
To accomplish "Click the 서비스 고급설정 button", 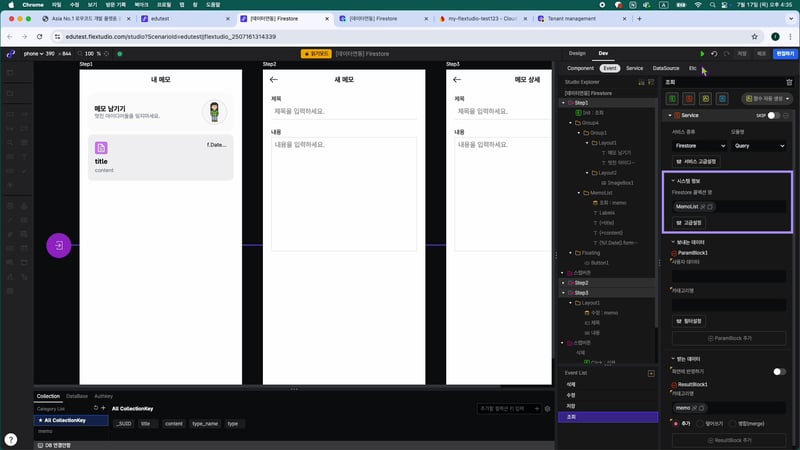I will (x=695, y=161).
